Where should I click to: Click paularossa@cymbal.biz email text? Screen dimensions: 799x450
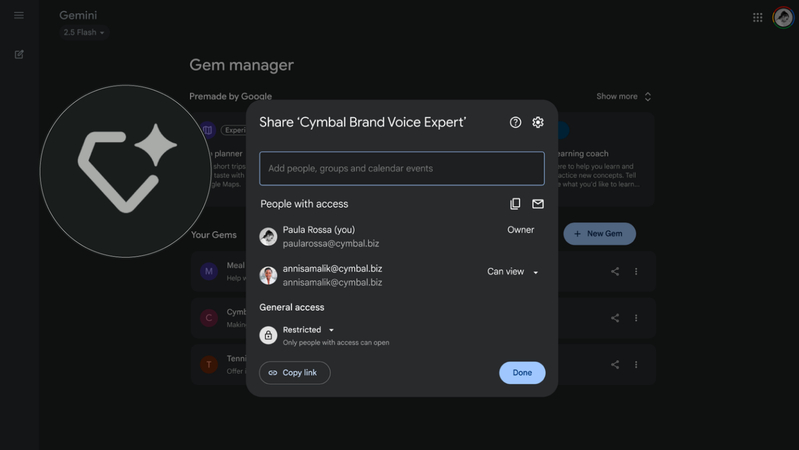(x=331, y=244)
